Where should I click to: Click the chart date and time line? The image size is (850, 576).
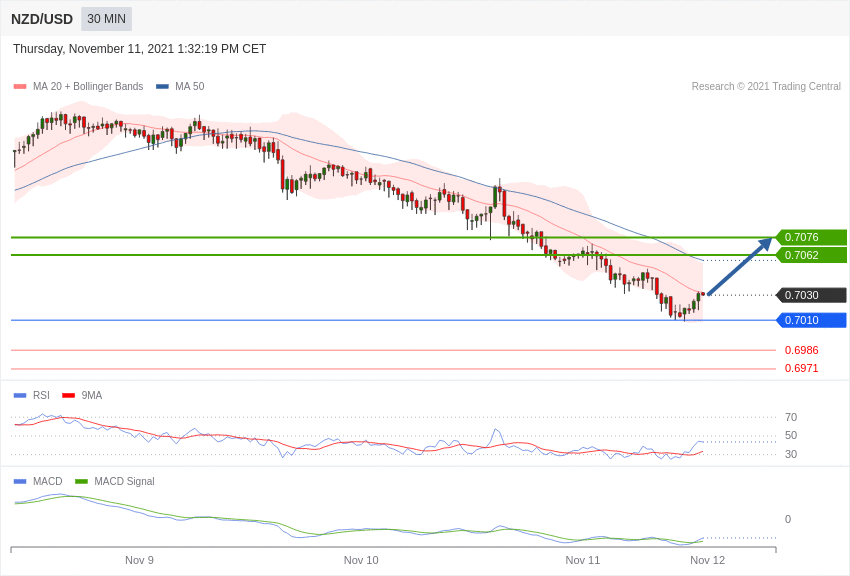pos(139,49)
